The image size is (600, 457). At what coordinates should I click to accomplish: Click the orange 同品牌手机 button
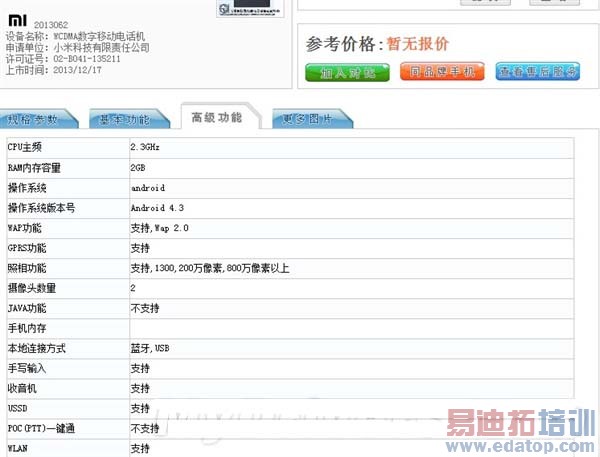pyautogui.click(x=442, y=72)
